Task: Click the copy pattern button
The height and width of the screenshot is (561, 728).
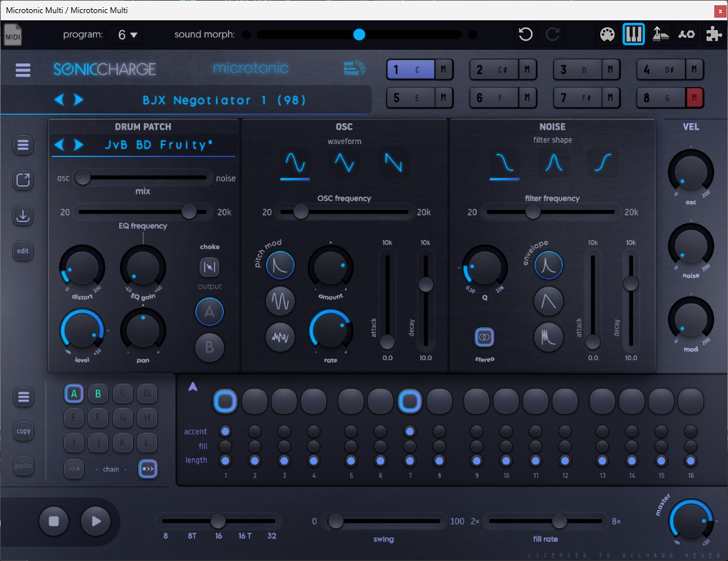Action: (23, 431)
